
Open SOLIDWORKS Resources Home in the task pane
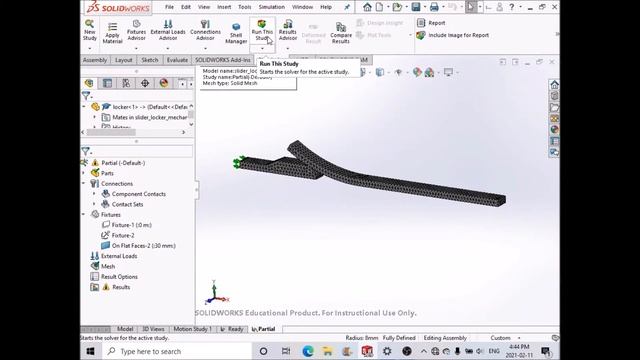pyautogui.click(x=554, y=85)
